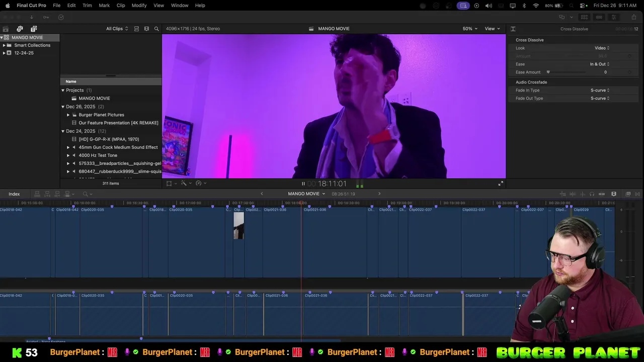Select the connected thumbnail clip in timeline
Viewport: 644px width, 362px height.
(238, 226)
